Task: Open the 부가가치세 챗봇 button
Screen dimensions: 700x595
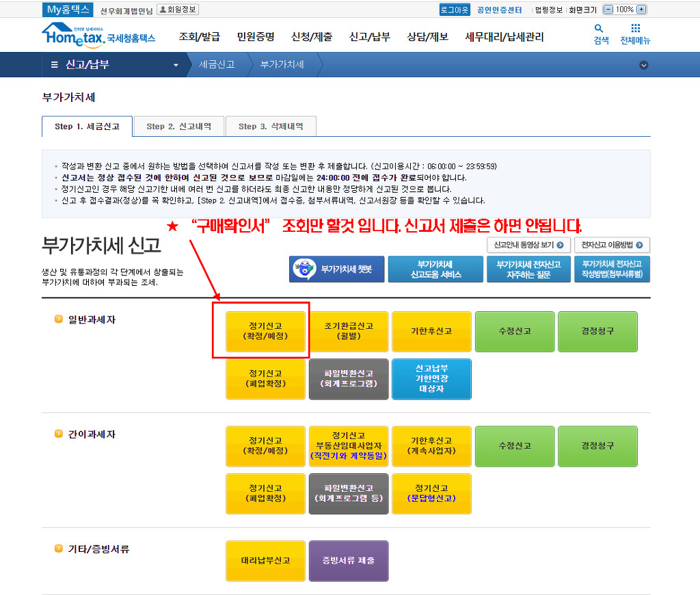Action: tap(336, 269)
